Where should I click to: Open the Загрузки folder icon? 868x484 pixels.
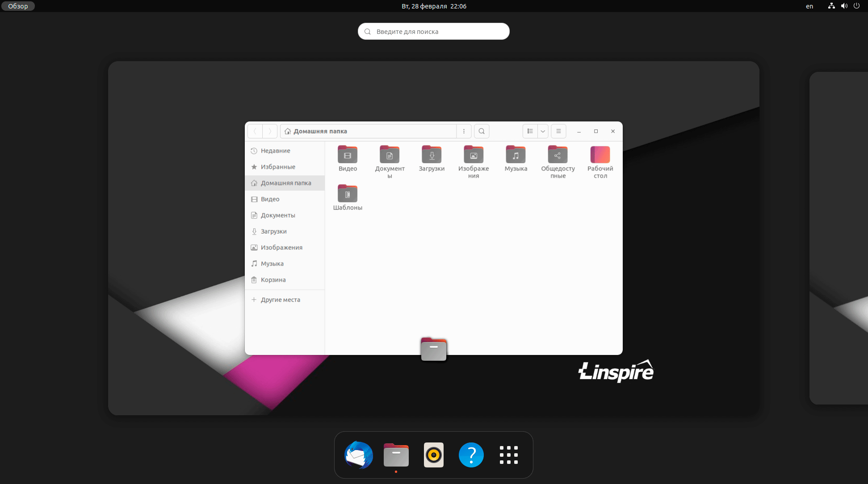click(x=432, y=155)
